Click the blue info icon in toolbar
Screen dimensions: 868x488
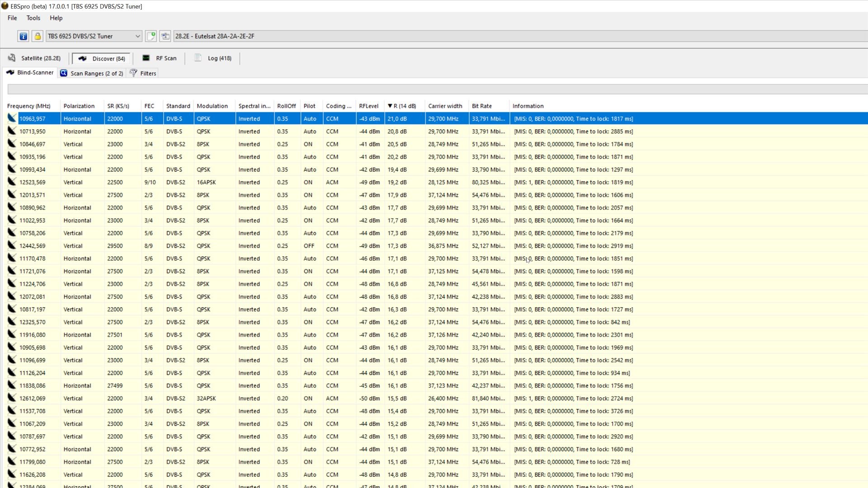[23, 36]
